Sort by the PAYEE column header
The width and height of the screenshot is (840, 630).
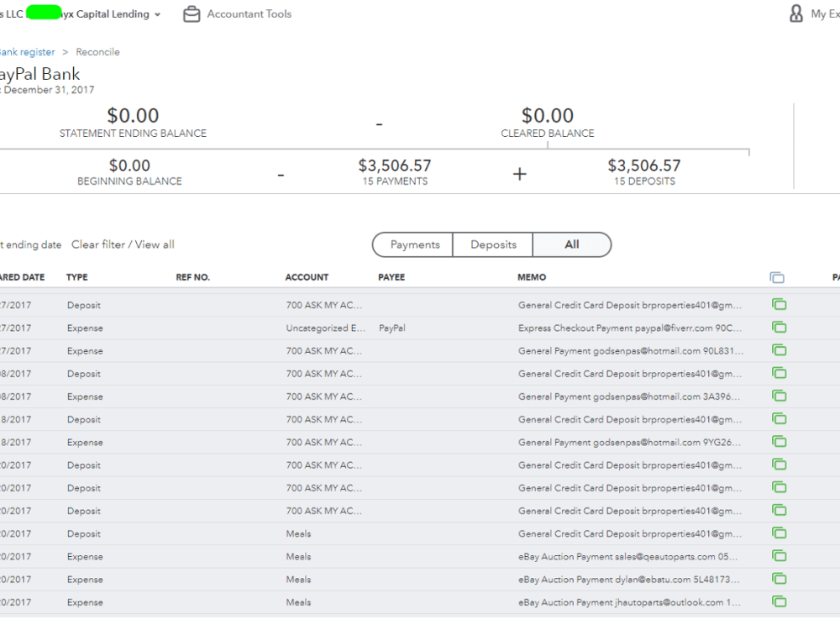[391, 277]
